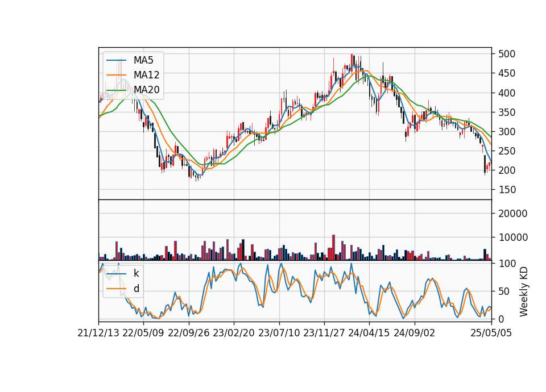The height and width of the screenshot is (392, 546).
Task: Click the 150 price axis label
Action: click(x=507, y=190)
